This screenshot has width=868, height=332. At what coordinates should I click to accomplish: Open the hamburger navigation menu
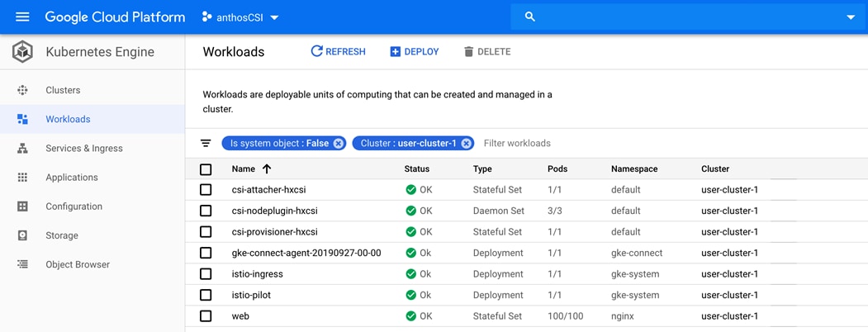point(22,17)
